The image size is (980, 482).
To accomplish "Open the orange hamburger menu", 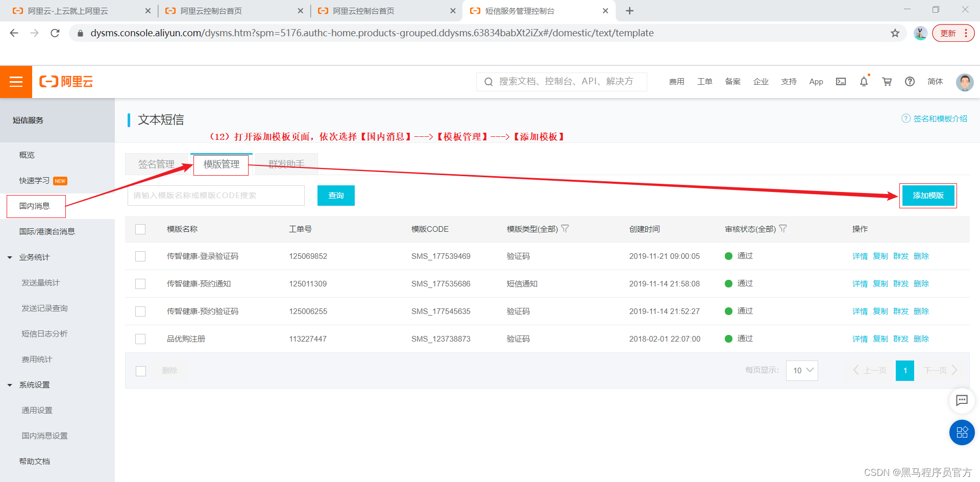I will (x=16, y=82).
